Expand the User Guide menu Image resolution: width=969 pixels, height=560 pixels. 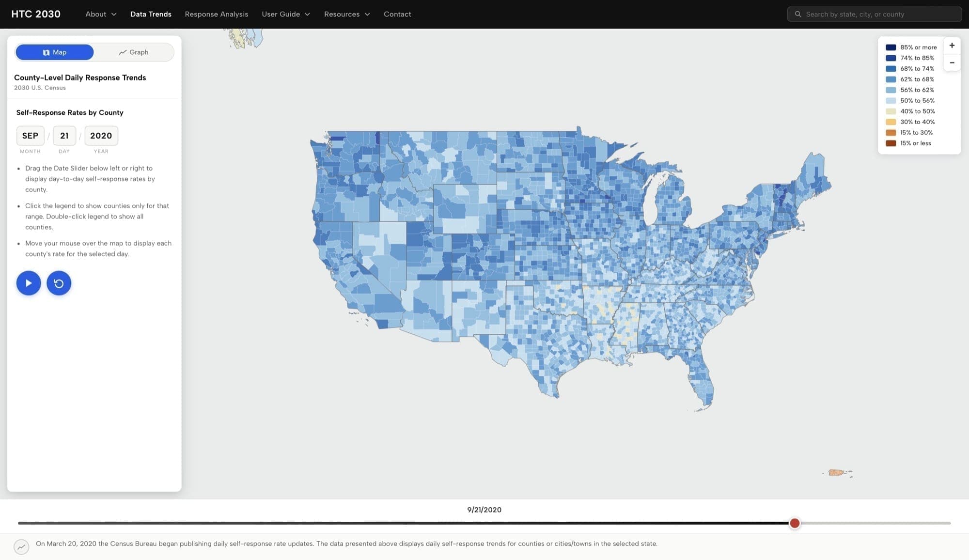286,14
